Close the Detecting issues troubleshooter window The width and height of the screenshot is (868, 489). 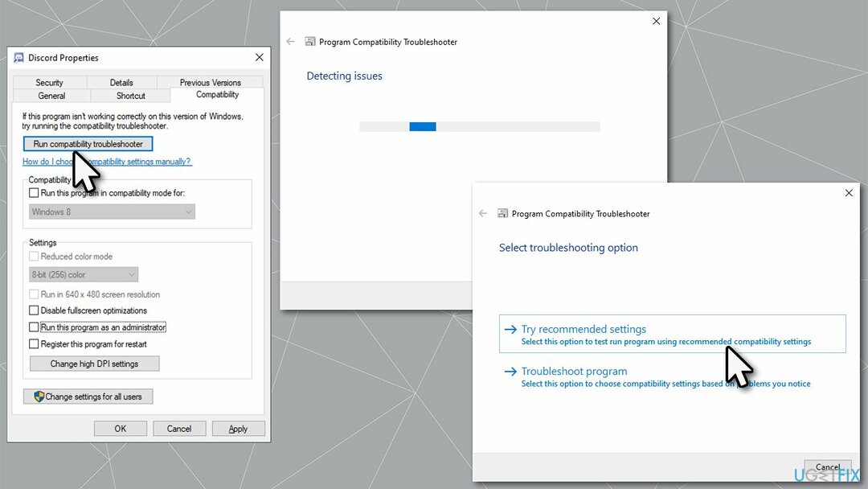pos(656,21)
